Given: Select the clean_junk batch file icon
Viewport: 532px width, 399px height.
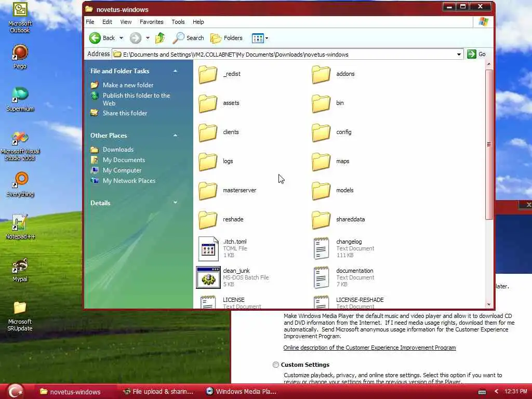Looking at the screenshot, I should [208, 277].
